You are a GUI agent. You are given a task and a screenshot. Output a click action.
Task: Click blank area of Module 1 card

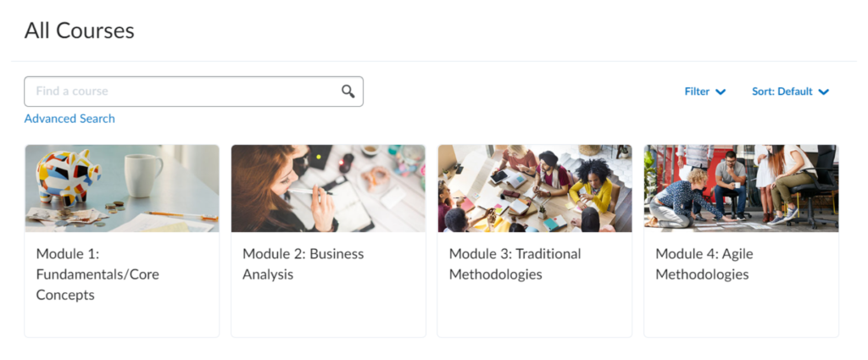122,321
